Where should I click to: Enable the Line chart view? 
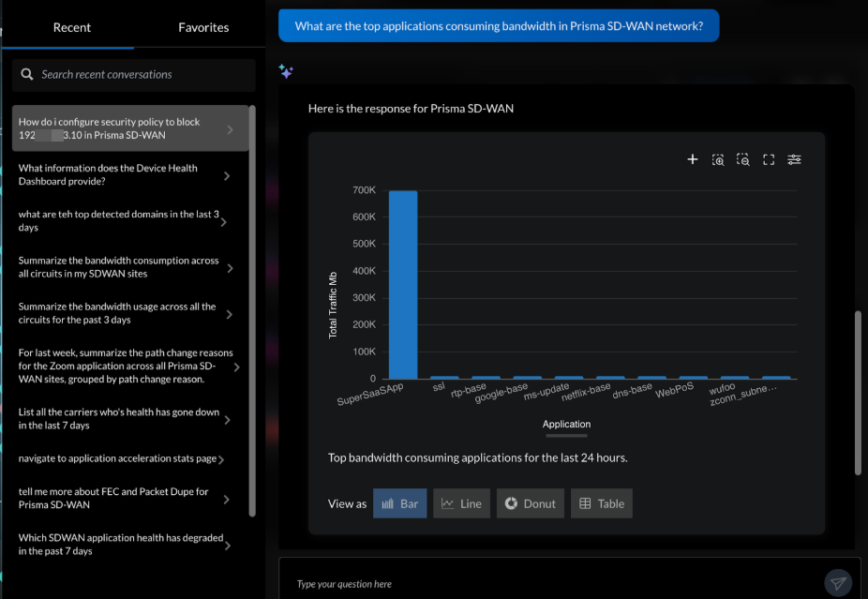pos(461,503)
